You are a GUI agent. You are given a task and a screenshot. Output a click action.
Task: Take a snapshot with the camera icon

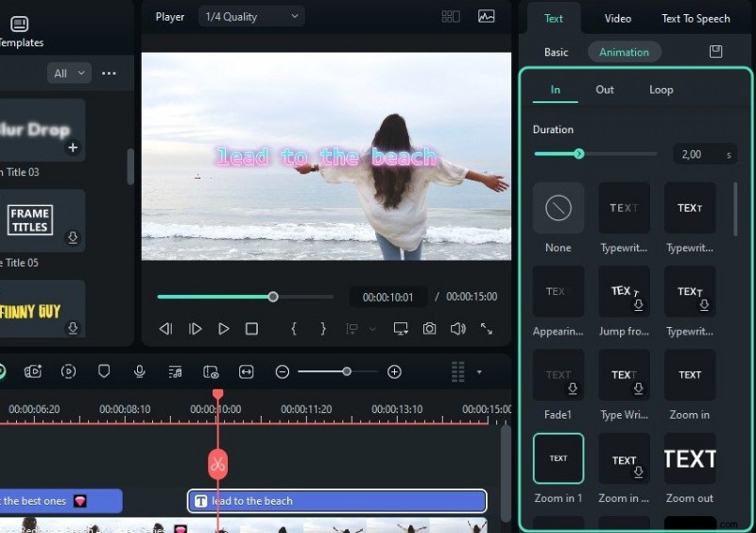429,329
